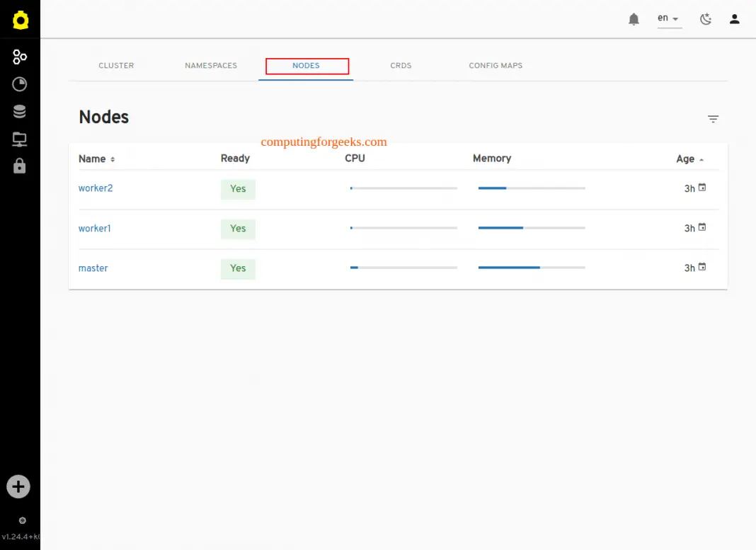Expand the language dropdown 'en'

click(x=668, y=18)
